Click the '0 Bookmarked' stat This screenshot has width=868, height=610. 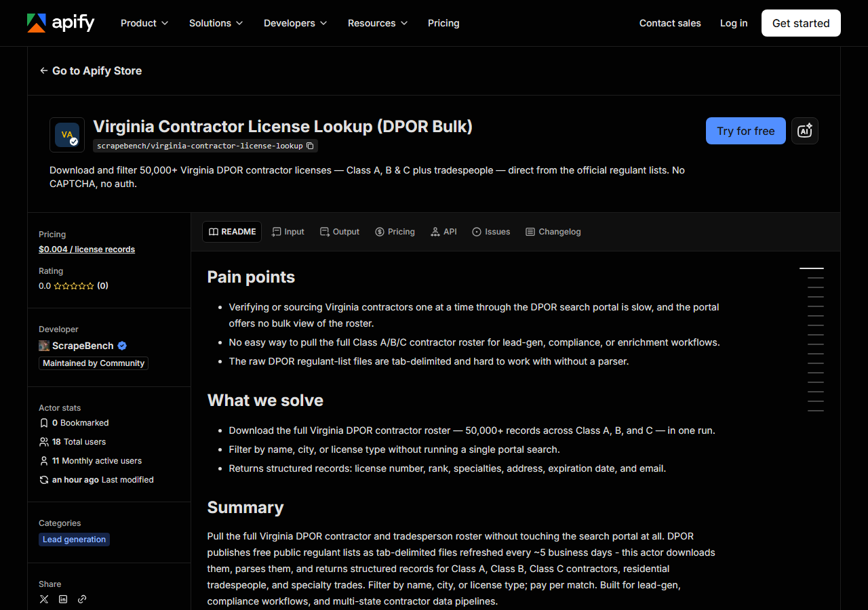81,423
